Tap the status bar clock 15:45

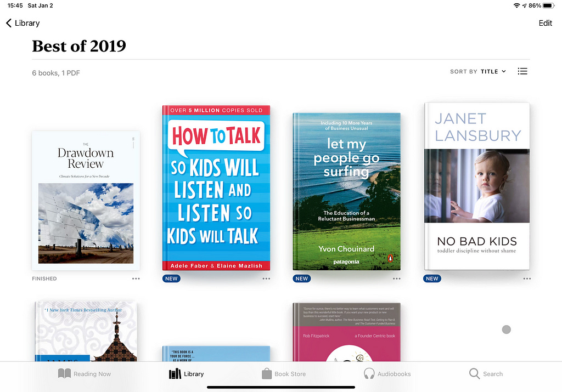click(x=15, y=5)
